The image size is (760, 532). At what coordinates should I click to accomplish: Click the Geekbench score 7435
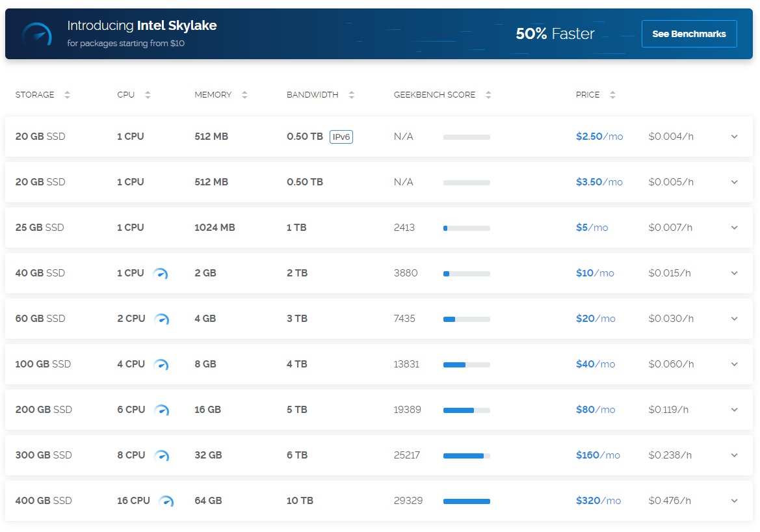[x=404, y=319]
